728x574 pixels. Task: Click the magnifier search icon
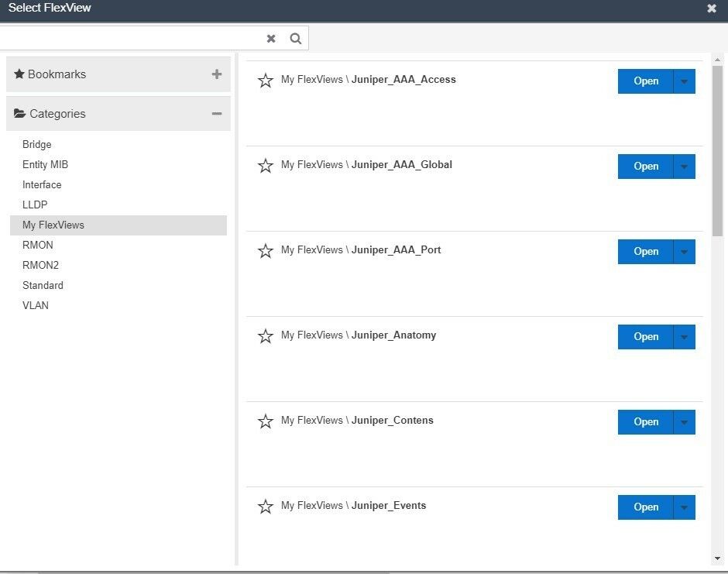pyautogui.click(x=296, y=39)
